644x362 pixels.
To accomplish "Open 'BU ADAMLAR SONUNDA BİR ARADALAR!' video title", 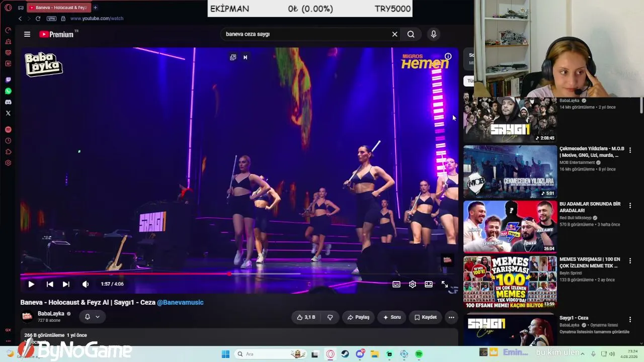I will [590, 207].
